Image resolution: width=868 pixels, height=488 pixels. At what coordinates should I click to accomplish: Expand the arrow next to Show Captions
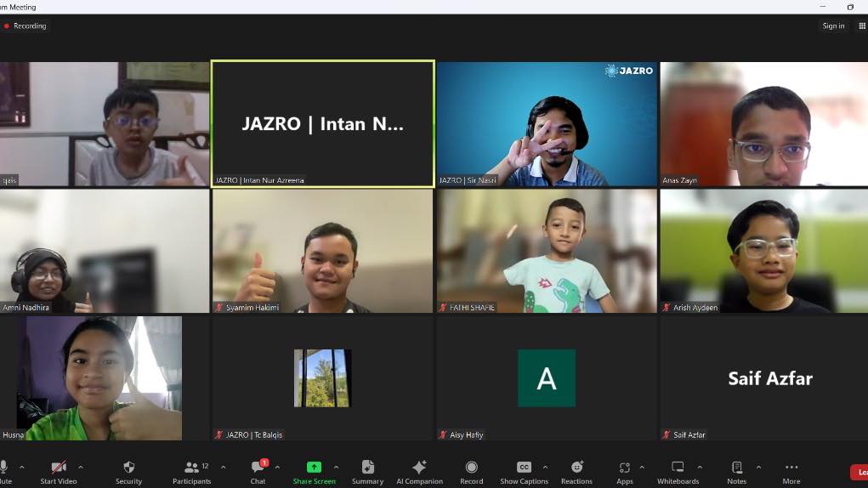click(545, 467)
